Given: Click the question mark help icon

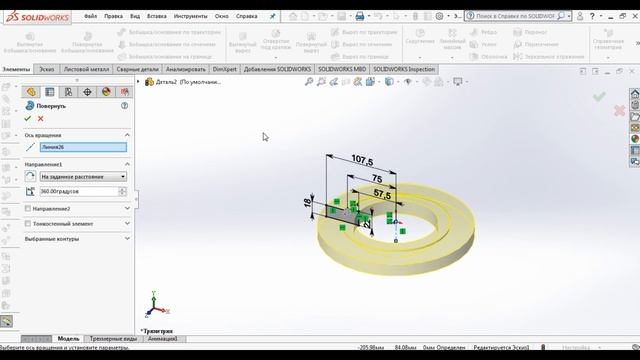Looking at the screenshot, I should 592,16.
